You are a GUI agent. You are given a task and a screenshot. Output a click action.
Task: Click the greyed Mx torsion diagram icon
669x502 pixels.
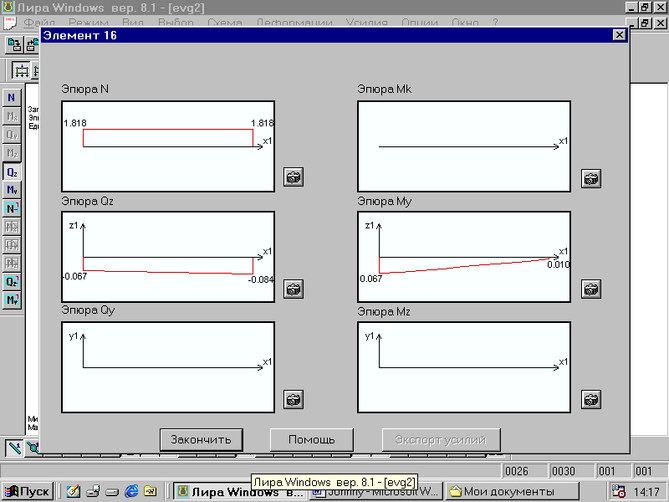(12, 116)
